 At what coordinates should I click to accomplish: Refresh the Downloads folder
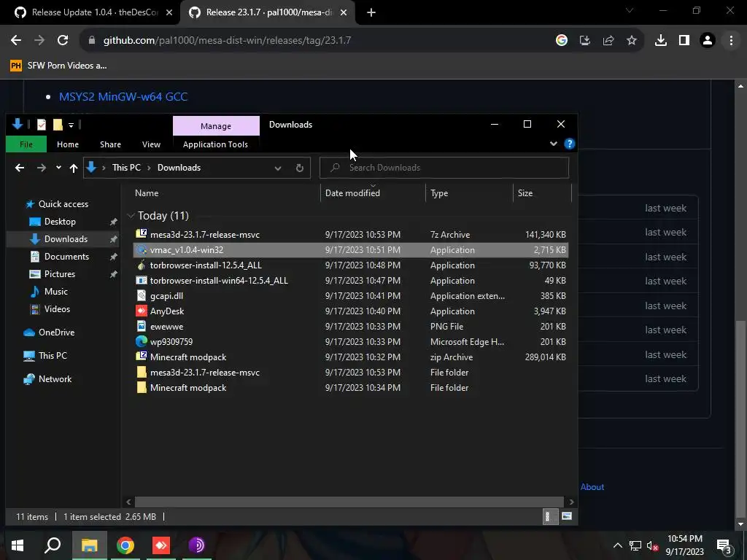click(300, 168)
